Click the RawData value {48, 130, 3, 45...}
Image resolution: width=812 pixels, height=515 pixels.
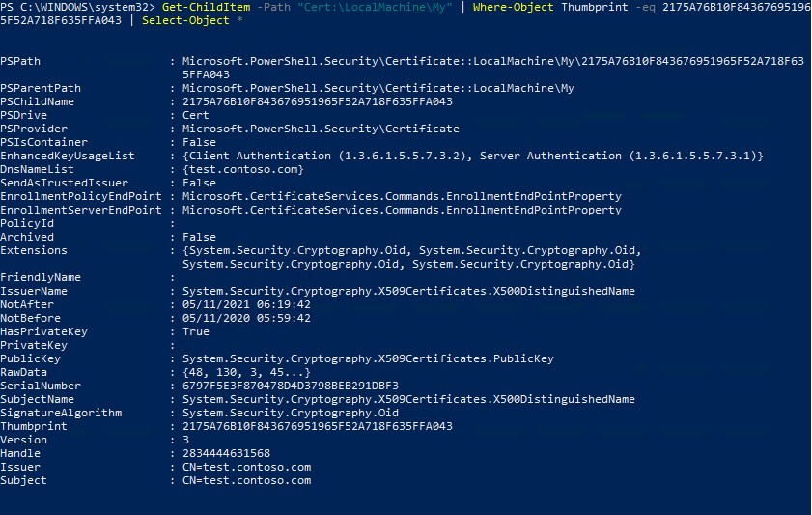point(246,372)
